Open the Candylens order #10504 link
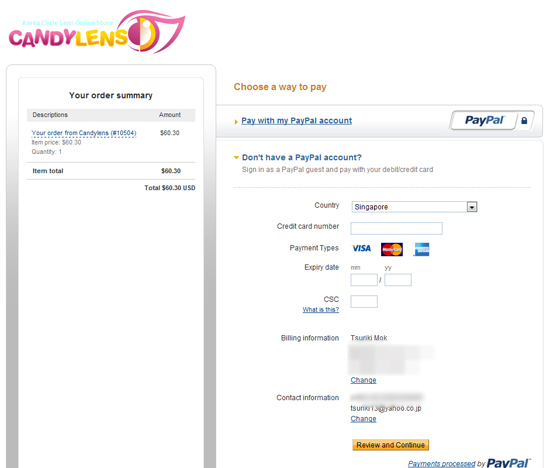 (84, 133)
